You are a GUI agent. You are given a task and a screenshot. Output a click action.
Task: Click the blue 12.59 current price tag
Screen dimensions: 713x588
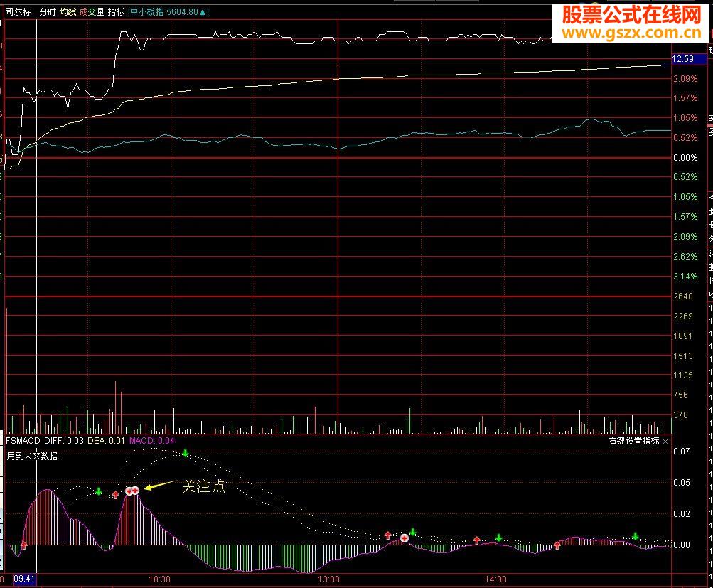(689, 59)
